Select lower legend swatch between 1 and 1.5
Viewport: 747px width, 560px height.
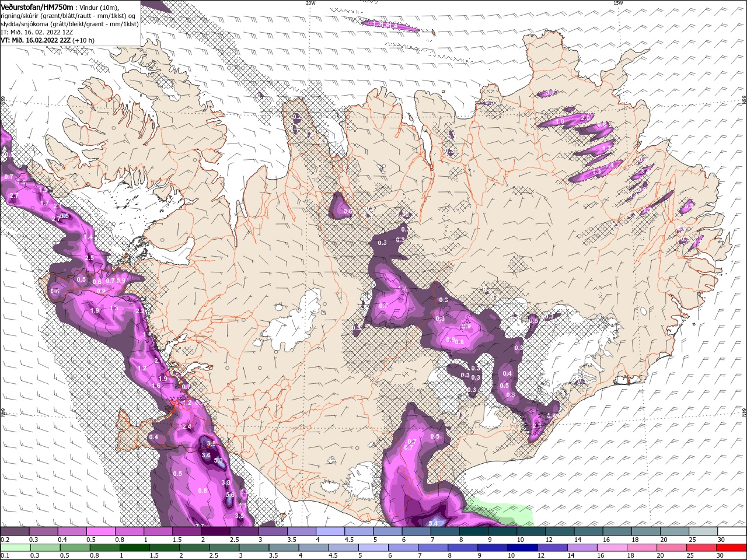[135, 548]
